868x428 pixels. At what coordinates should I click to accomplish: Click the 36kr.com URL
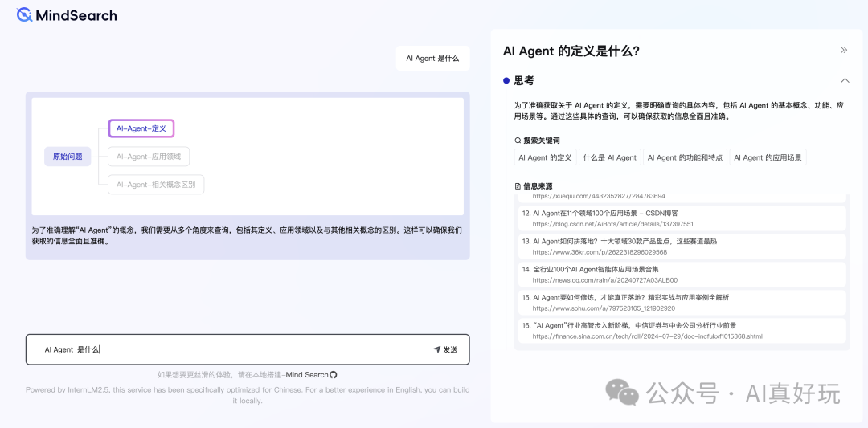pyautogui.click(x=600, y=252)
